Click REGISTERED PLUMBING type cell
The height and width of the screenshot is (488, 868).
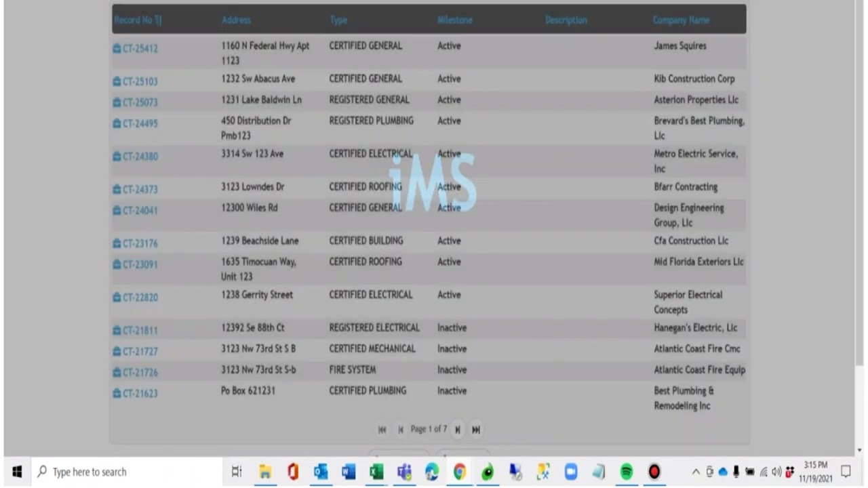coord(371,121)
